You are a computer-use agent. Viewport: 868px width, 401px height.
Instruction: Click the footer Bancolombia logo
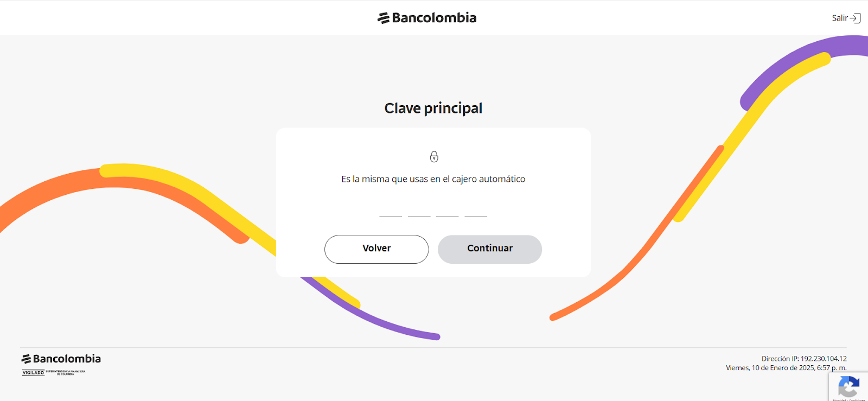(61, 359)
